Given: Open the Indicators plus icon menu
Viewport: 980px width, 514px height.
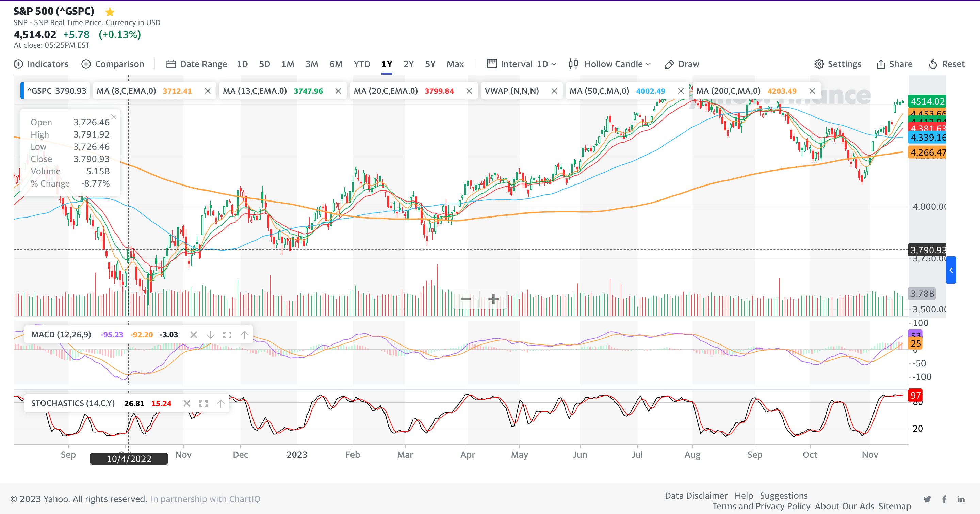Looking at the screenshot, I should click(x=18, y=64).
